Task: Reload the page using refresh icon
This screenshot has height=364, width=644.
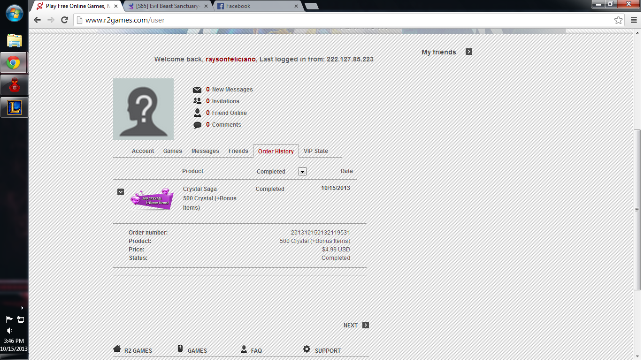Action: [x=65, y=20]
